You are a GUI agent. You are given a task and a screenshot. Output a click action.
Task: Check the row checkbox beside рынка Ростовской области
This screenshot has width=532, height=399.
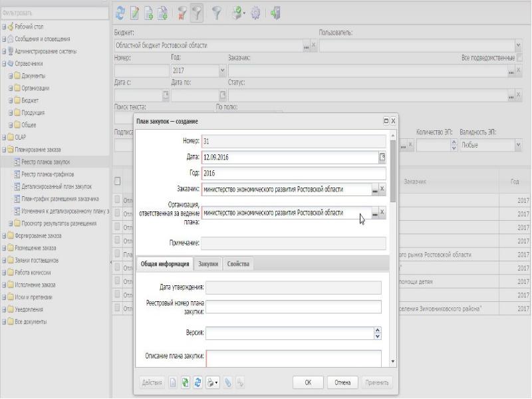pyautogui.click(x=118, y=253)
